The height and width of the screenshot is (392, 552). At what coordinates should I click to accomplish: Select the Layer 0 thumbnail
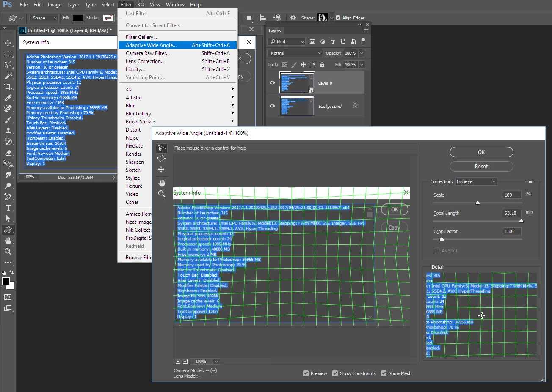[x=297, y=82]
